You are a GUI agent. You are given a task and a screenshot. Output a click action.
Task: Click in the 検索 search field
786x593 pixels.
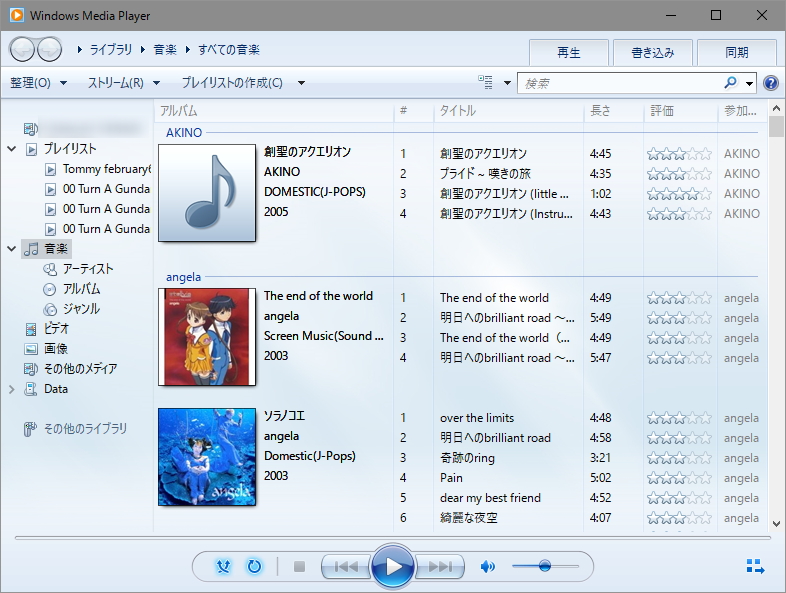click(x=620, y=83)
